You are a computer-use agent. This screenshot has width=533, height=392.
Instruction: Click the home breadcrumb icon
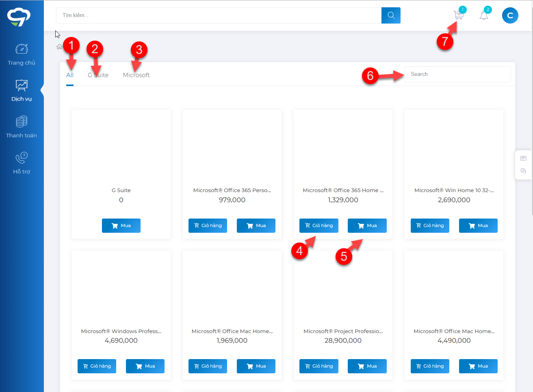[x=59, y=47]
